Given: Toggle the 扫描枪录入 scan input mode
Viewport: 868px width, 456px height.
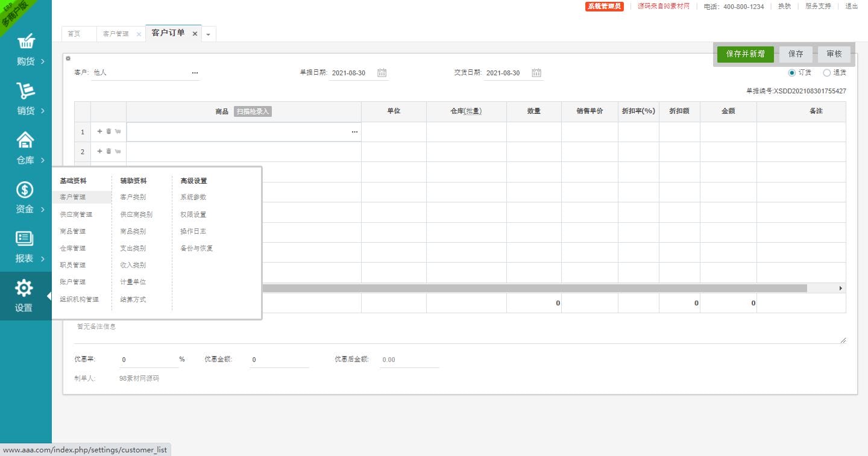Looking at the screenshot, I should 253,111.
